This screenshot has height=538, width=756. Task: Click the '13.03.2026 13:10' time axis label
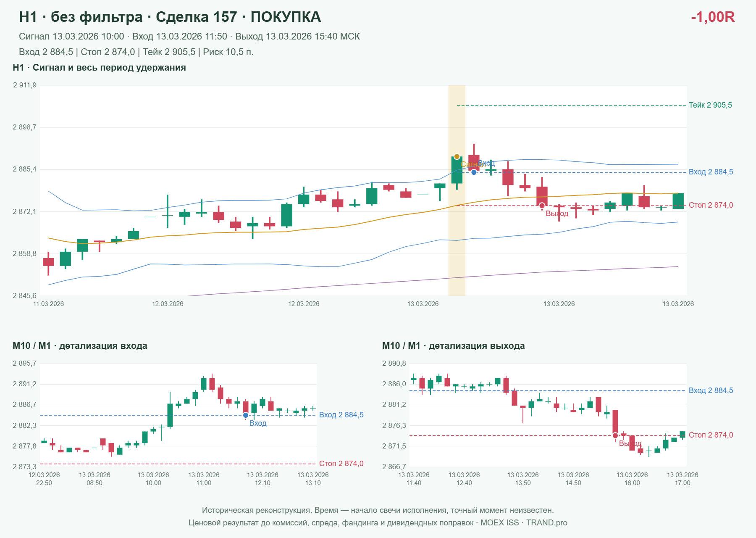click(x=313, y=479)
